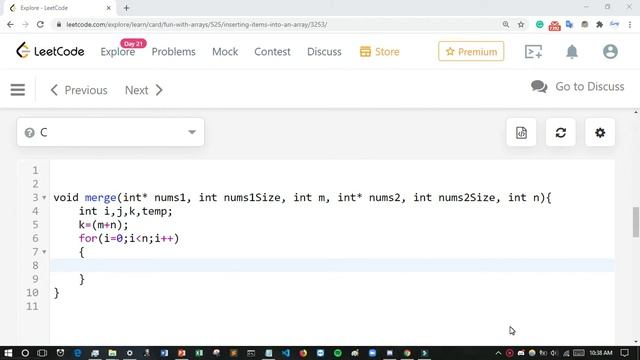Click the page vertical scrollbar thumb
Viewport: 640px width, 360px height.
click(636, 222)
